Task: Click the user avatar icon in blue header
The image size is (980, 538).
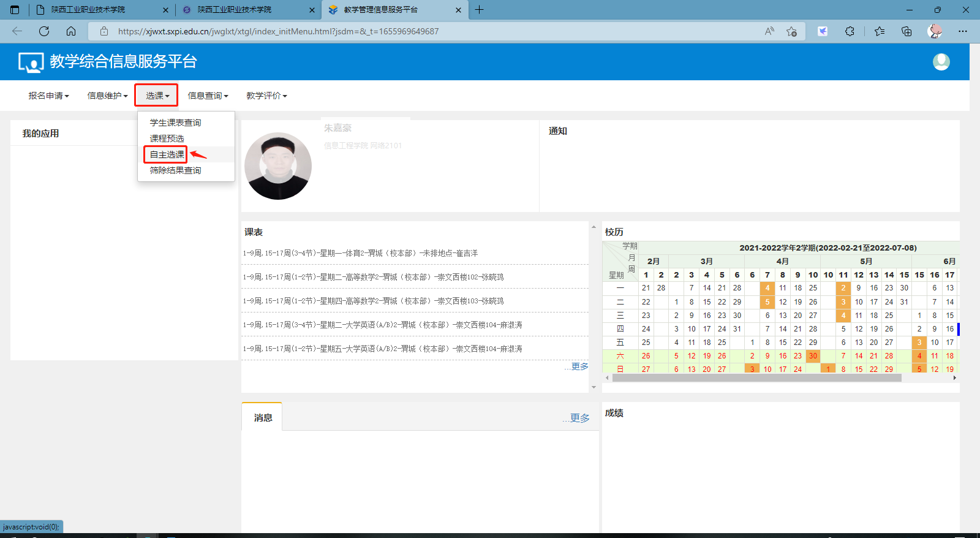Action: 941,62
